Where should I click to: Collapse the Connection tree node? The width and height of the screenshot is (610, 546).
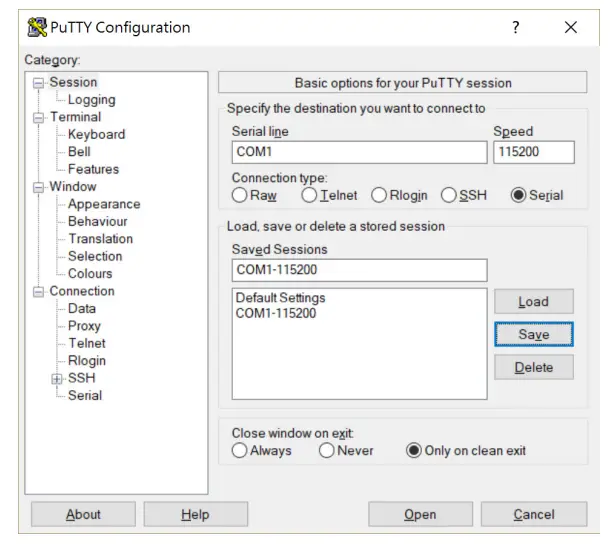tap(38, 291)
